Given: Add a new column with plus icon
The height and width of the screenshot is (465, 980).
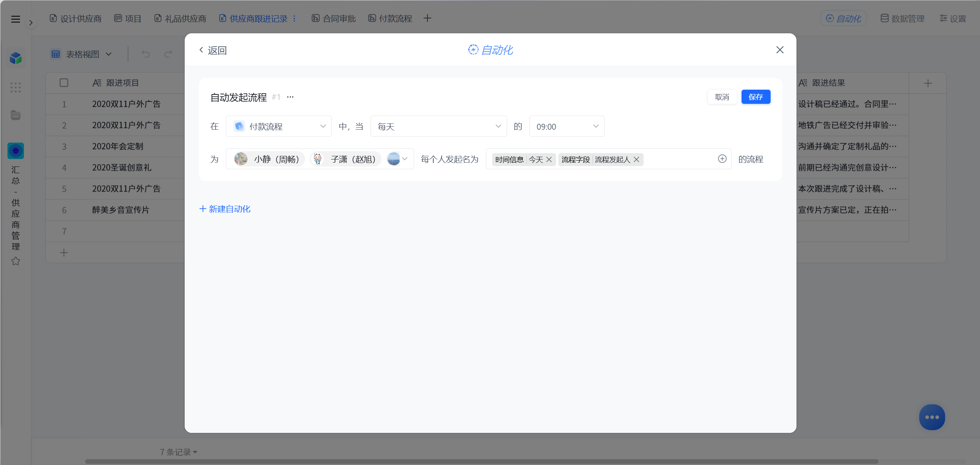Looking at the screenshot, I should point(928,83).
